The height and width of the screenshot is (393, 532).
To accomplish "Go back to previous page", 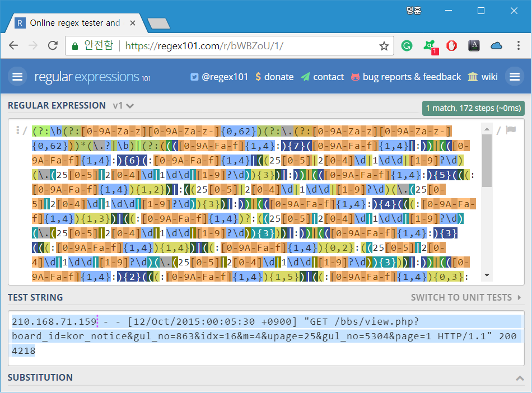I will coord(13,45).
